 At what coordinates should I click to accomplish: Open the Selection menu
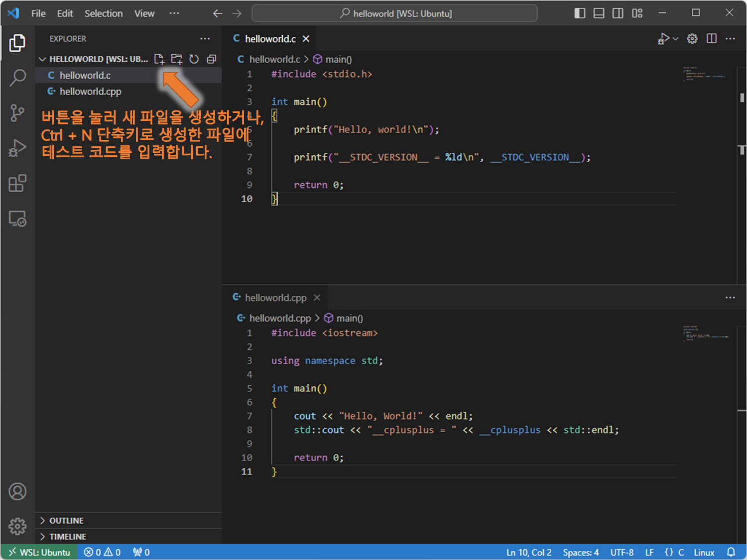(x=104, y=13)
